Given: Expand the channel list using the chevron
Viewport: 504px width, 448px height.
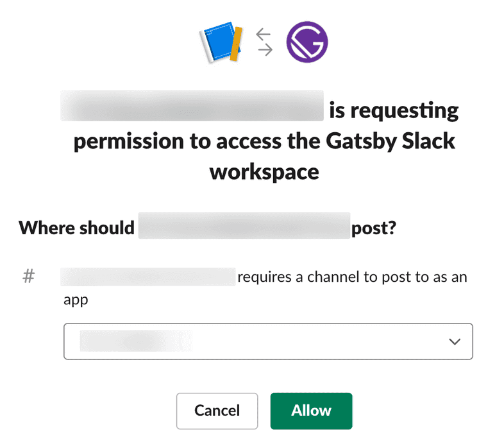Looking at the screenshot, I should coord(455,341).
